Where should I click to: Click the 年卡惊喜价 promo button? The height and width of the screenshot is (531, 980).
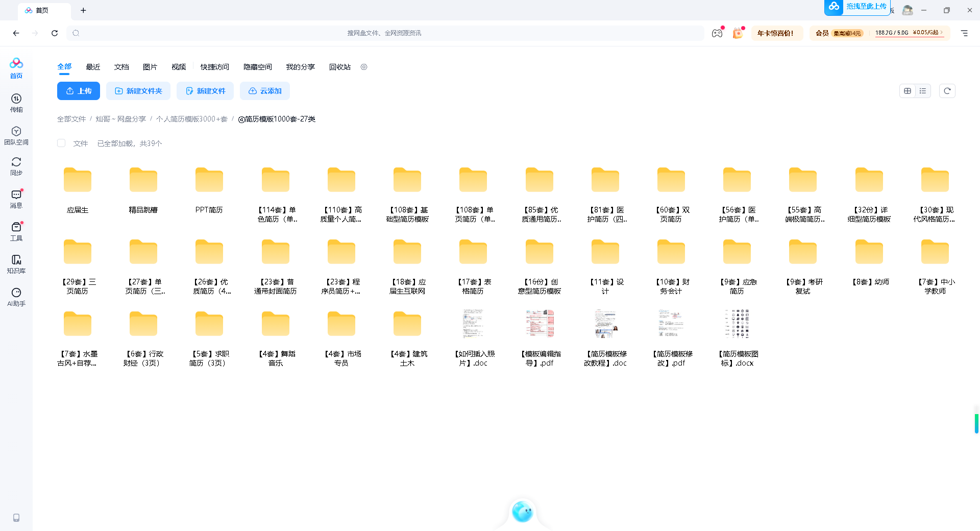[776, 33]
